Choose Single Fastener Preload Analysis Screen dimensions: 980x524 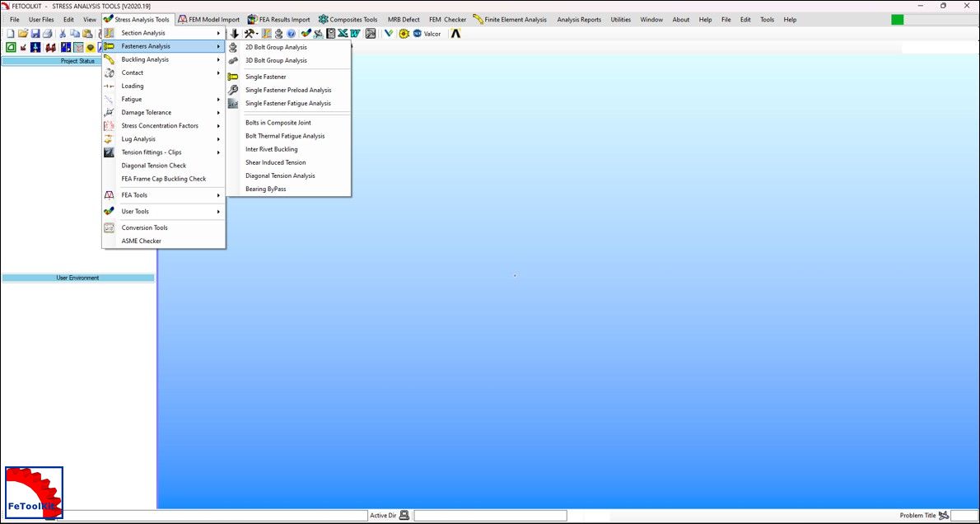click(289, 90)
